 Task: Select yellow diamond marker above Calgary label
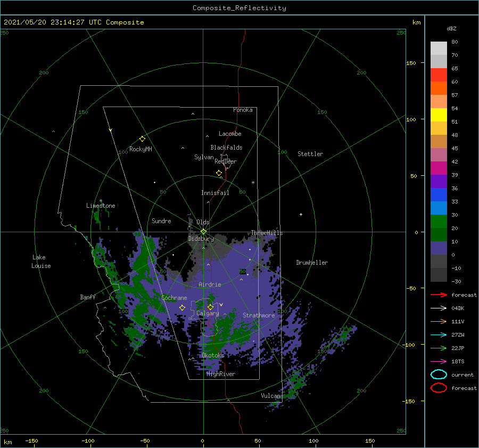click(x=210, y=307)
